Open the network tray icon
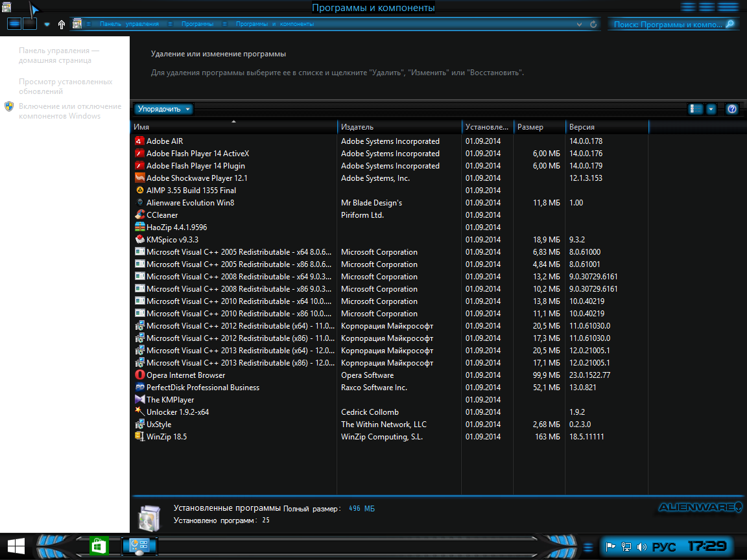This screenshot has height=560, width=747. click(626, 546)
